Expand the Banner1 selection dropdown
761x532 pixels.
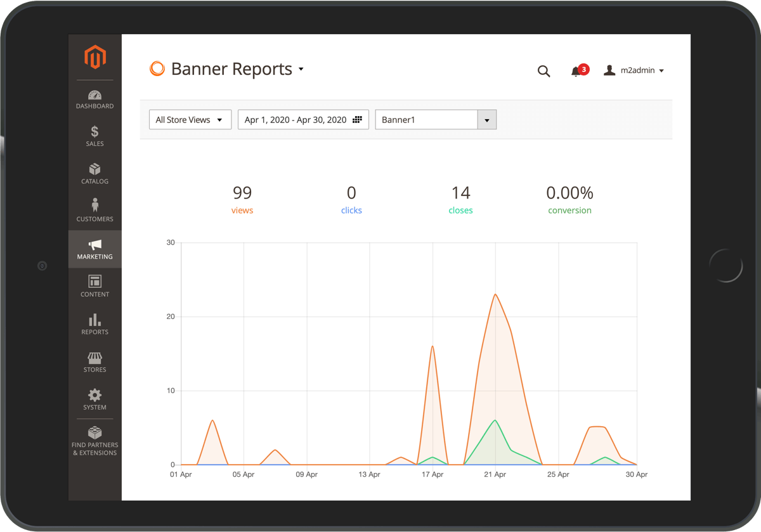coord(486,119)
